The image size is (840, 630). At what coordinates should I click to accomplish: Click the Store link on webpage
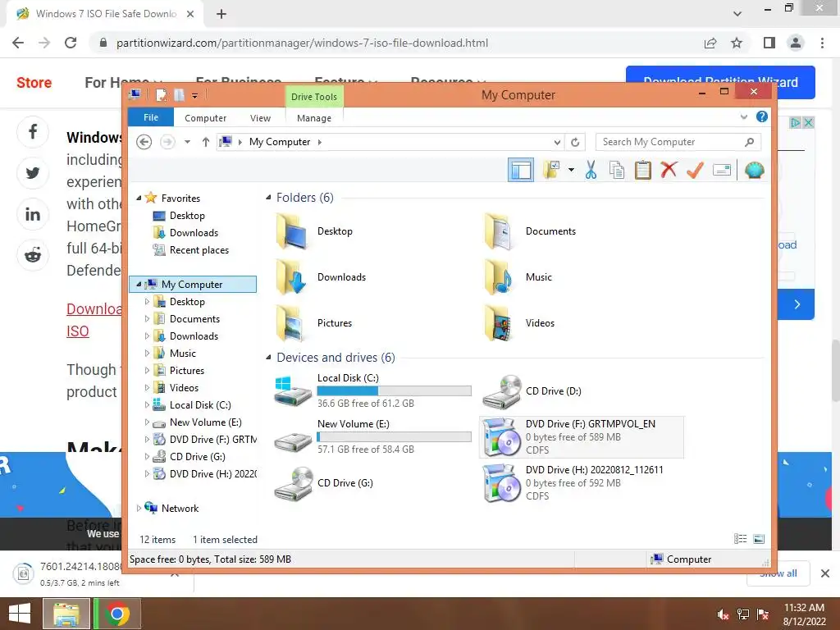pos(34,83)
